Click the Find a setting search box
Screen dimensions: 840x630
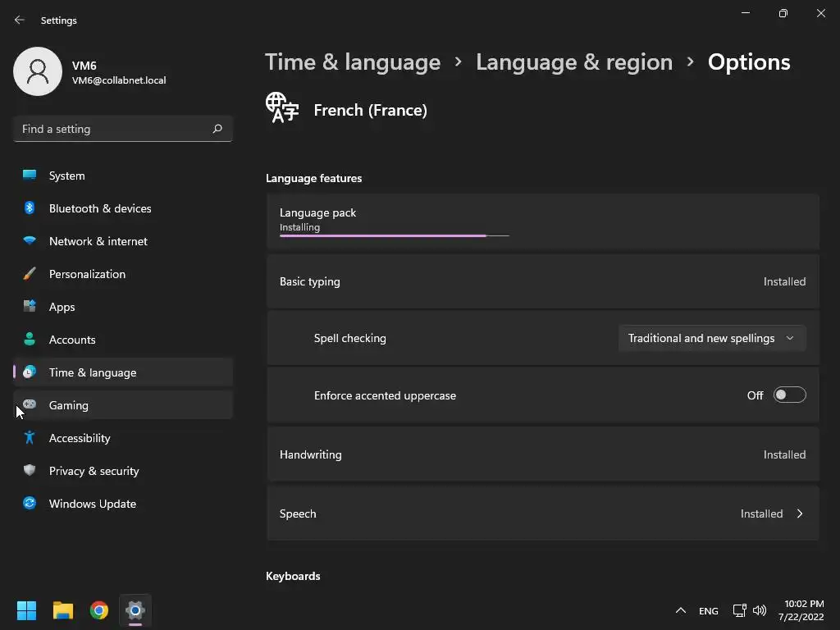113,129
